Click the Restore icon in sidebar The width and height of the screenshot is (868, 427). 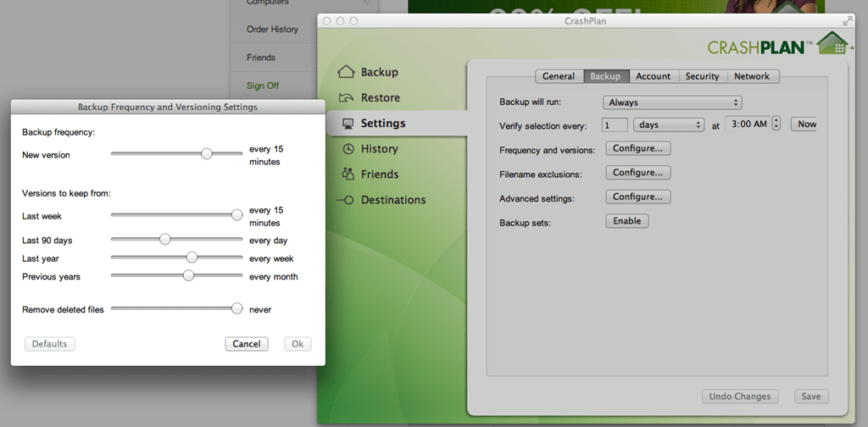click(x=346, y=97)
